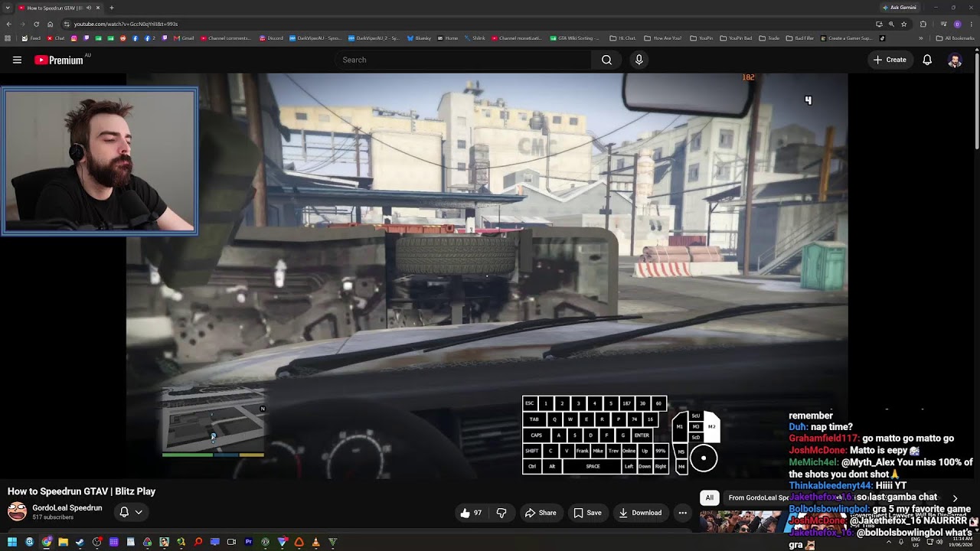Screen dimensions: 980x551
Task: Click the page vertical scrollbar
Action: (x=977, y=99)
